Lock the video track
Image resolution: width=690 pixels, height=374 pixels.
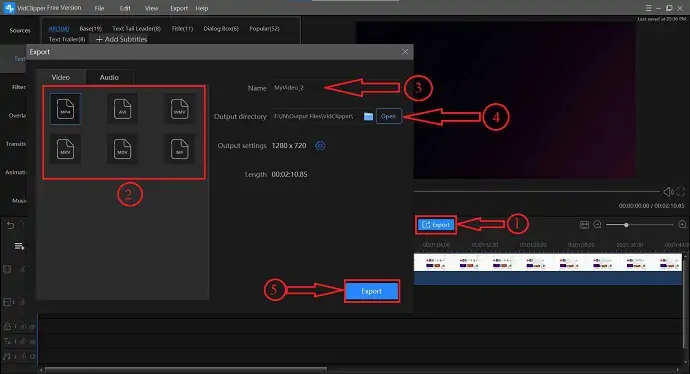23,269
